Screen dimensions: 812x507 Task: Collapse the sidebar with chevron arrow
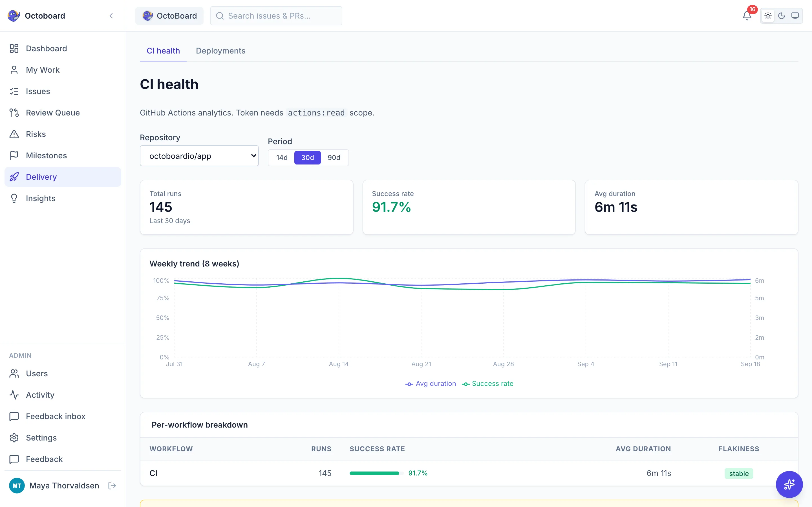111,16
